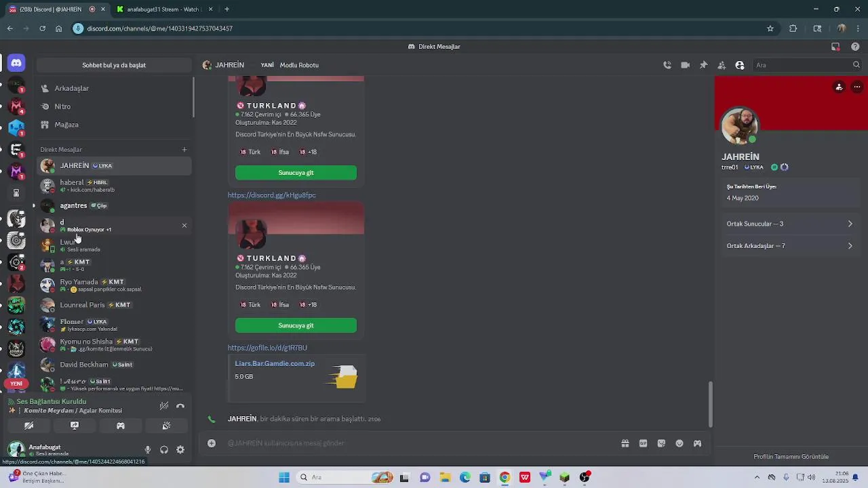Open Liars.Bar.Gamdie.com.zip file link
The width and height of the screenshot is (868, 488).
point(275,363)
